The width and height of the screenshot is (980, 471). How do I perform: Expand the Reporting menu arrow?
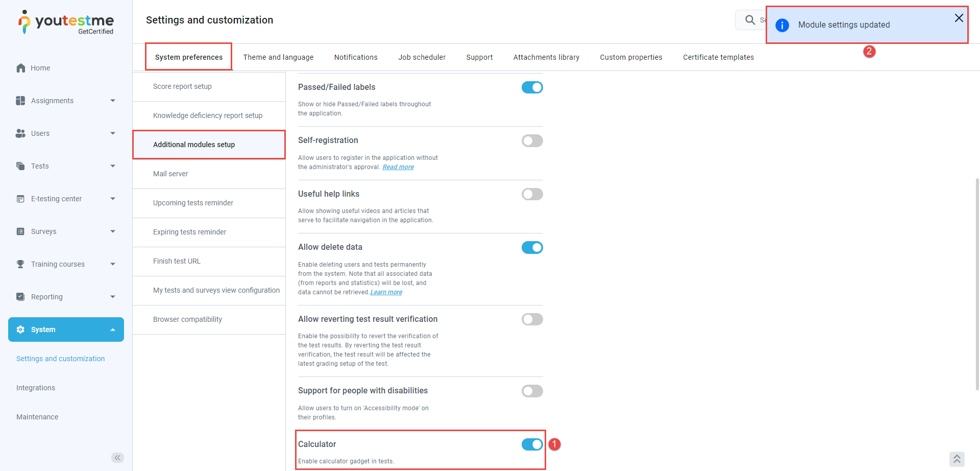pyautogui.click(x=113, y=297)
